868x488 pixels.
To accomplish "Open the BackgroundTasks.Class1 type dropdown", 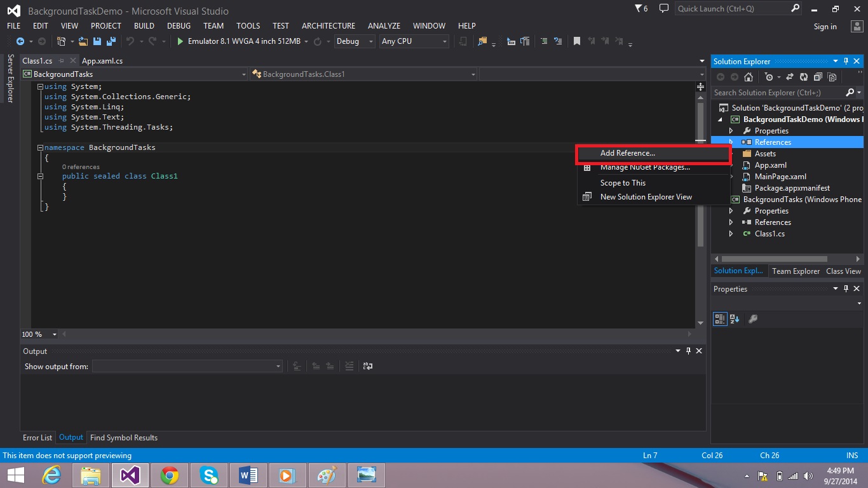I will pyautogui.click(x=363, y=74).
